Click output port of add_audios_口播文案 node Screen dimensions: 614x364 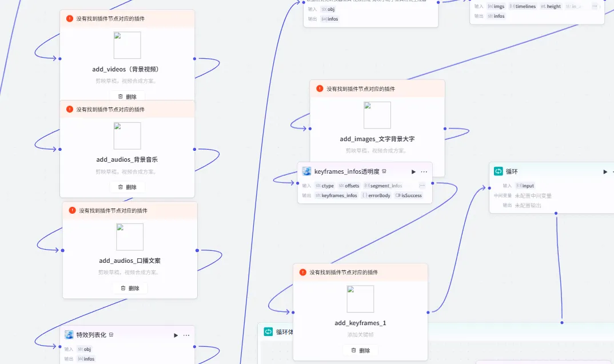pos(197,250)
